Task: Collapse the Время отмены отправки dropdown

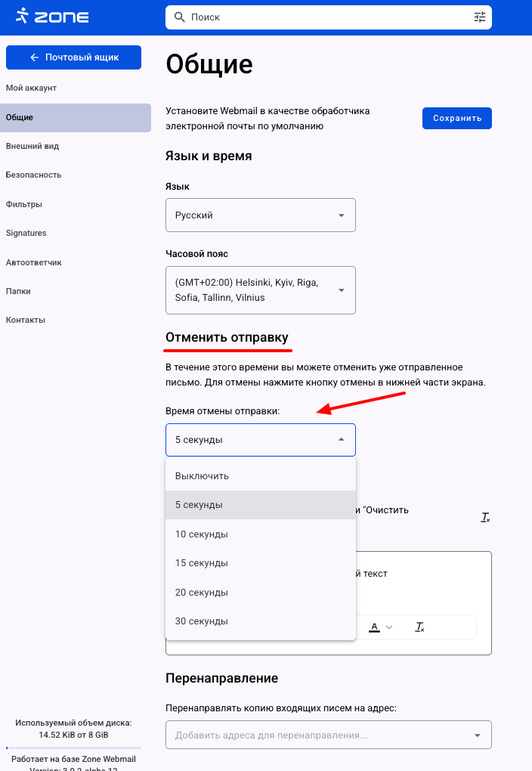Action: pyautogui.click(x=341, y=440)
